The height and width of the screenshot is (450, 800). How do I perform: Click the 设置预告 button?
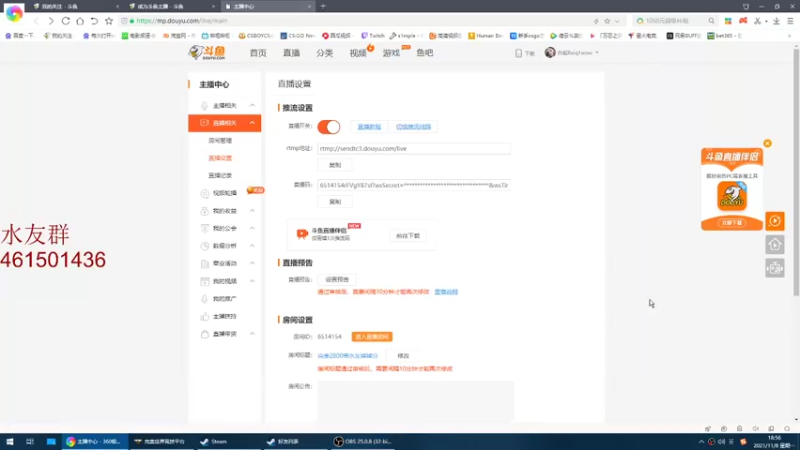point(337,280)
